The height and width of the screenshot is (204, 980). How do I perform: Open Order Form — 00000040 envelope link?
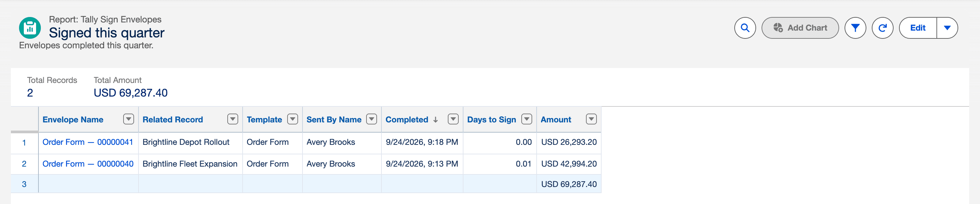click(88, 164)
